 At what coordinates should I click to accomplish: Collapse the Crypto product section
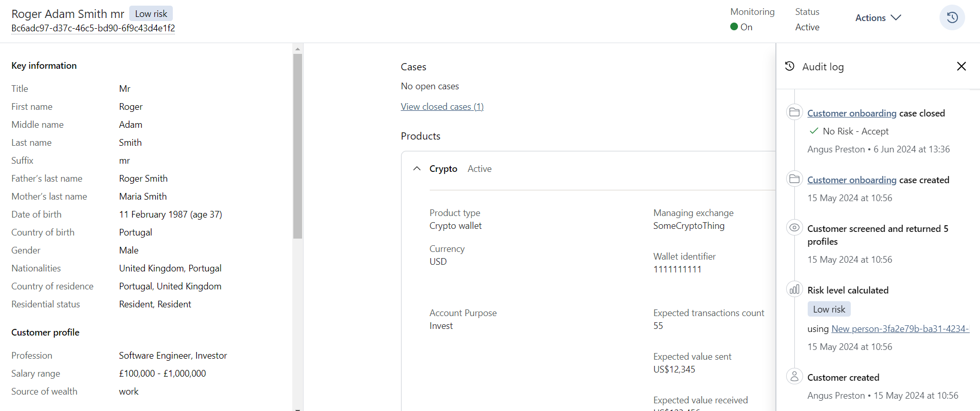pyautogui.click(x=417, y=169)
